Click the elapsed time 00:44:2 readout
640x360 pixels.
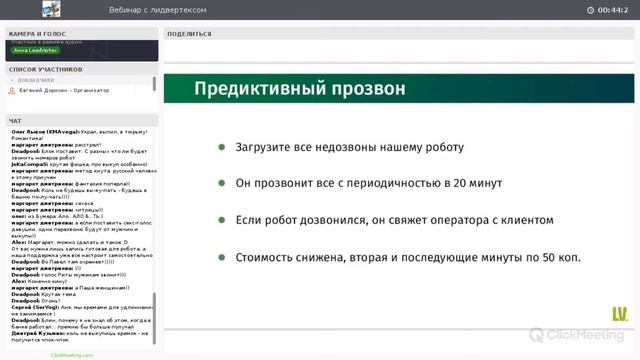click(613, 10)
